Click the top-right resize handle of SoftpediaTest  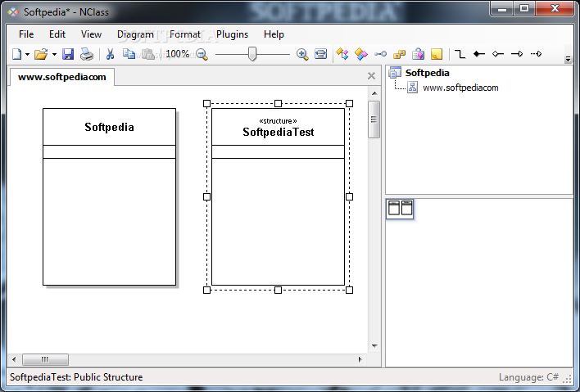point(349,103)
